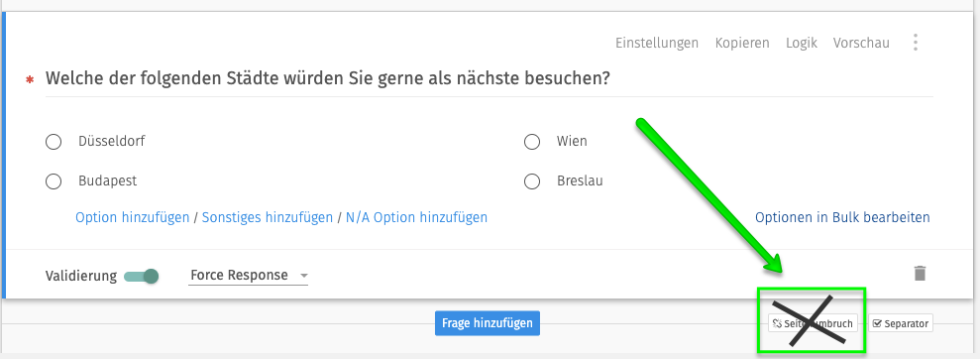The height and width of the screenshot is (359, 980).
Task: Open Einstellungen for this question
Action: pyautogui.click(x=657, y=43)
